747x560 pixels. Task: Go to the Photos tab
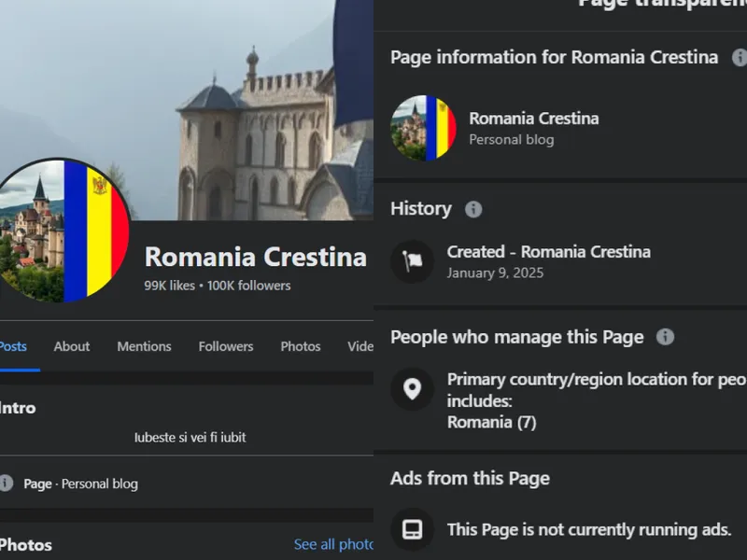coord(301,346)
